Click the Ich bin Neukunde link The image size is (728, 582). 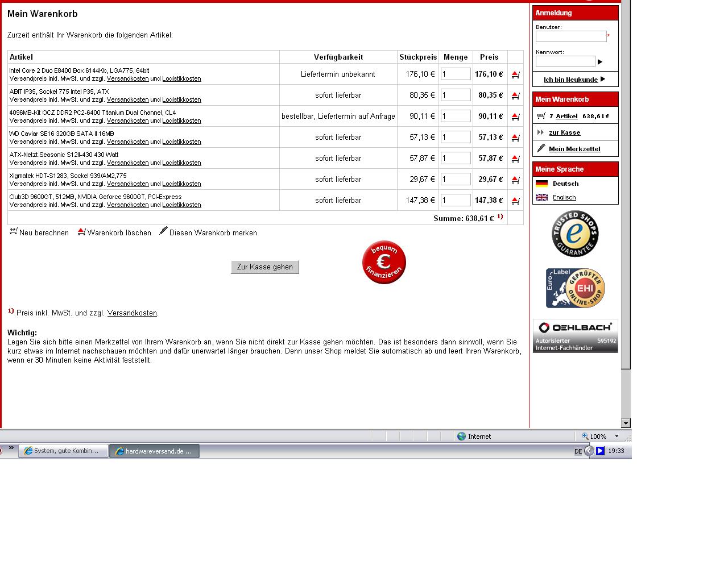[570, 80]
